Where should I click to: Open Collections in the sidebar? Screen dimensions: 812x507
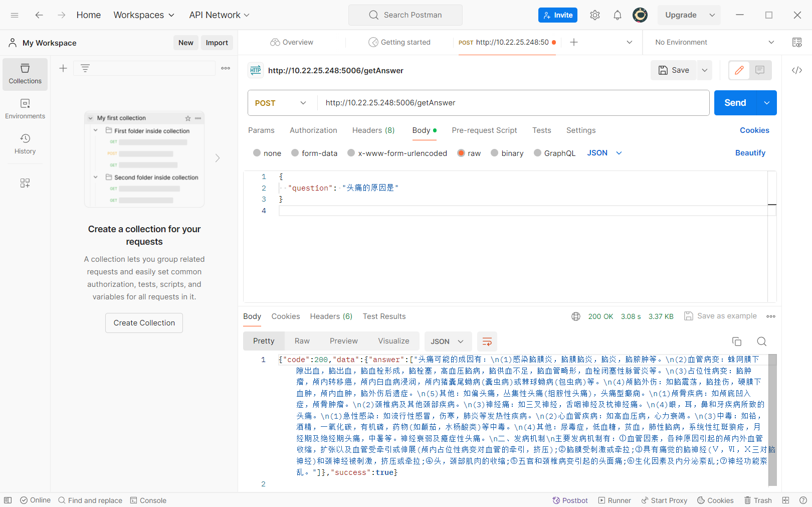pyautogui.click(x=25, y=74)
